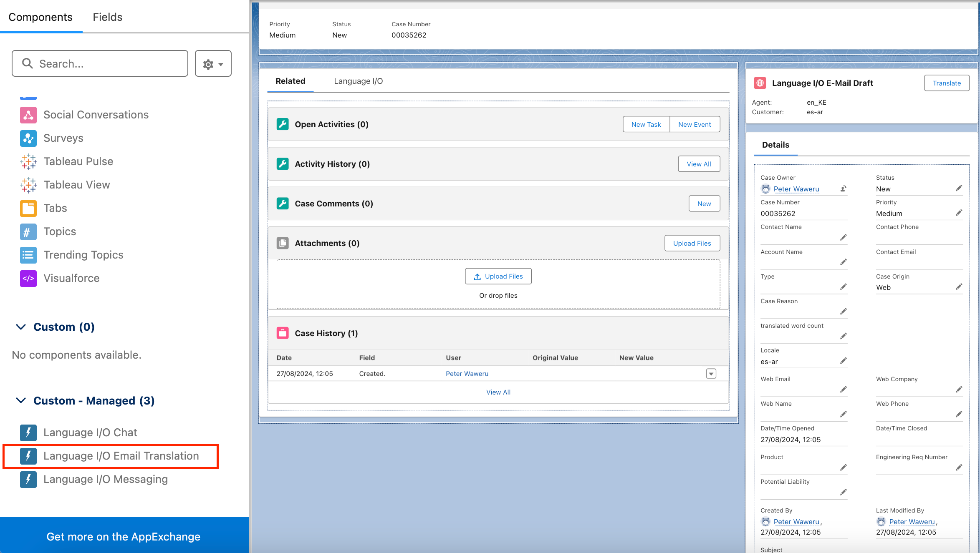
Task: Select the Trending Topics list icon
Action: click(28, 255)
